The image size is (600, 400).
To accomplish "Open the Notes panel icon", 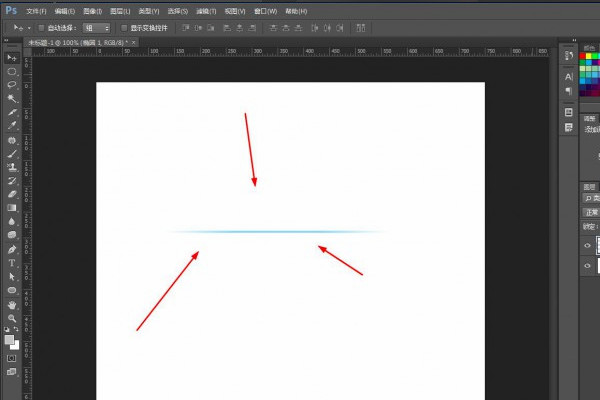I will pos(569,127).
